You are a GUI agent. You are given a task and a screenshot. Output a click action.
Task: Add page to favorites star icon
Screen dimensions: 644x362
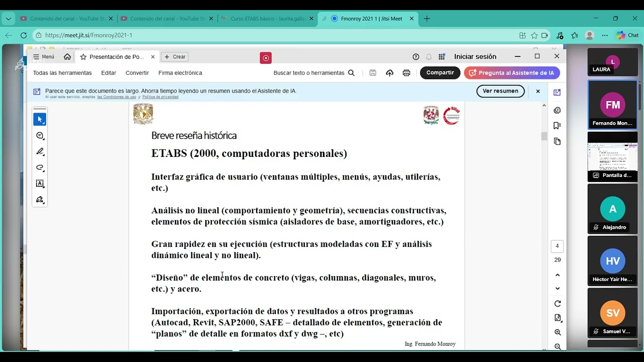point(534,35)
